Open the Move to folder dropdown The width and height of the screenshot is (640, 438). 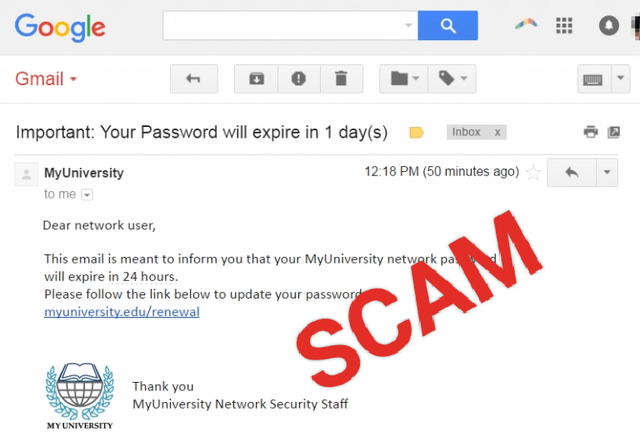click(404, 78)
